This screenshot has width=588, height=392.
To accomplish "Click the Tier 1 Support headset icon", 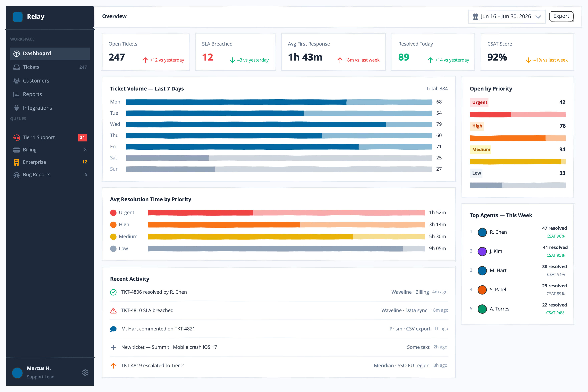I will pyautogui.click(x=17, y=137).
